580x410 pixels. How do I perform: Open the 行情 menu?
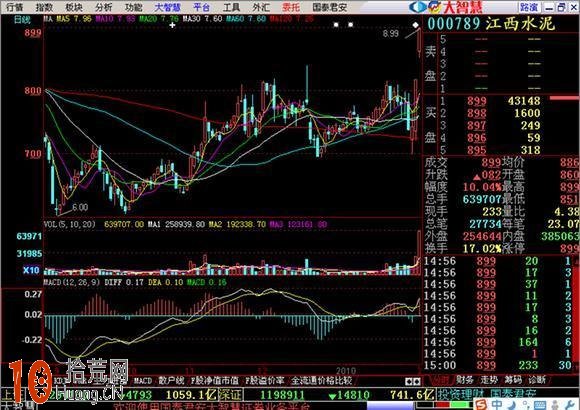(x=14, y=7)
